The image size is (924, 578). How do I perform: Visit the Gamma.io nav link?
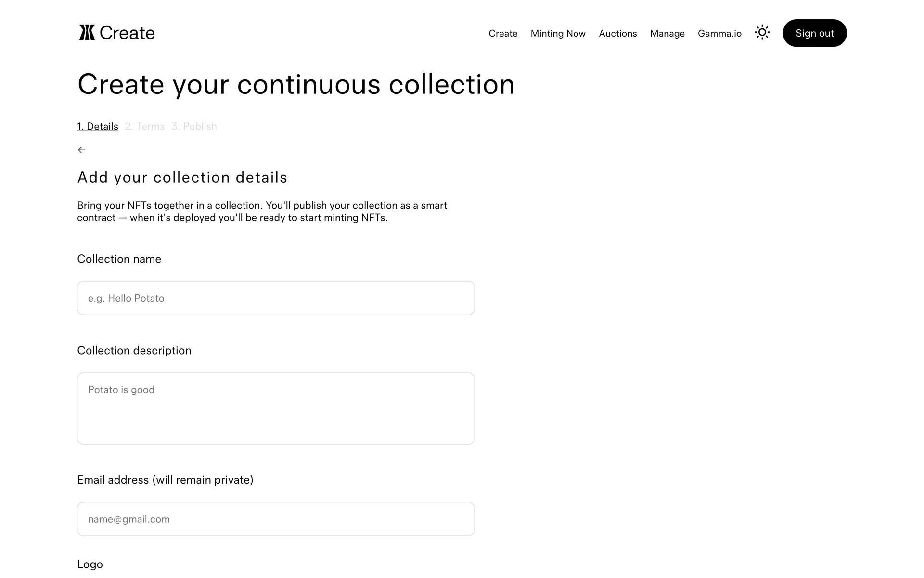pos(719,33)
